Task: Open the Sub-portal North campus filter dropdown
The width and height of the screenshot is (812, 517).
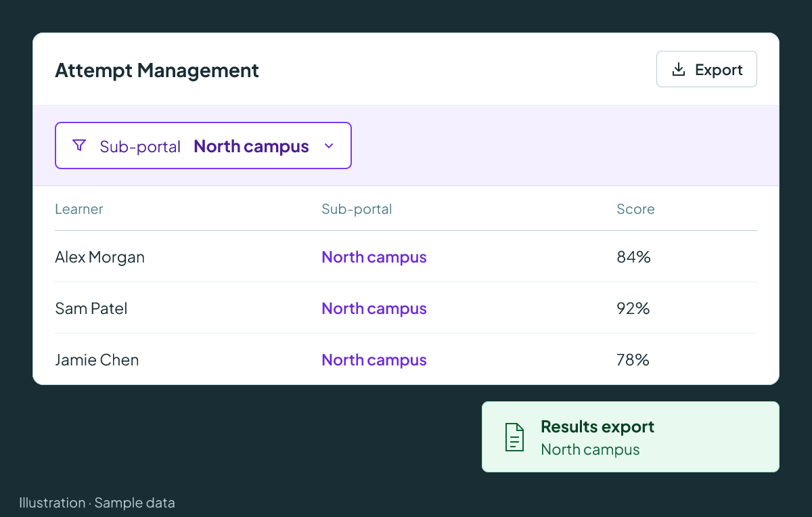Action: pyautogui.click(x=203, y=145)
